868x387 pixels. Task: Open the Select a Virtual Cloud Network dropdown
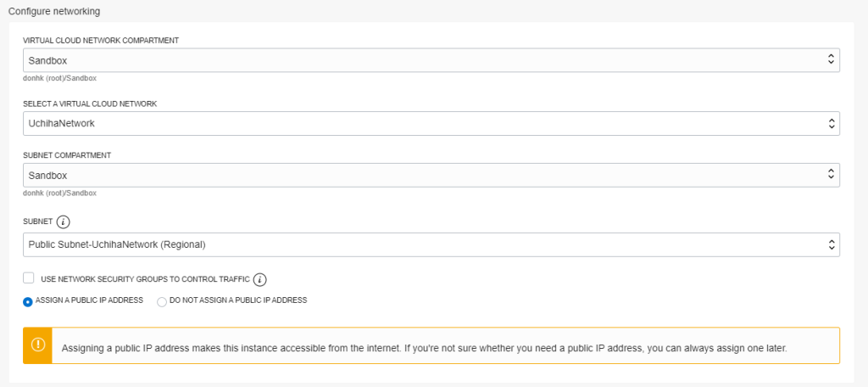[x=431, y=124]
